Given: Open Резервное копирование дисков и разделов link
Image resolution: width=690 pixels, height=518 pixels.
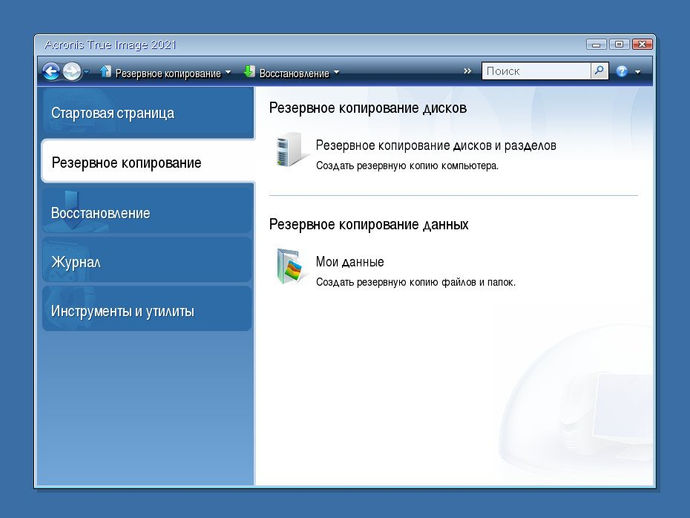Looking at the screenshot, I should point(436,145).
